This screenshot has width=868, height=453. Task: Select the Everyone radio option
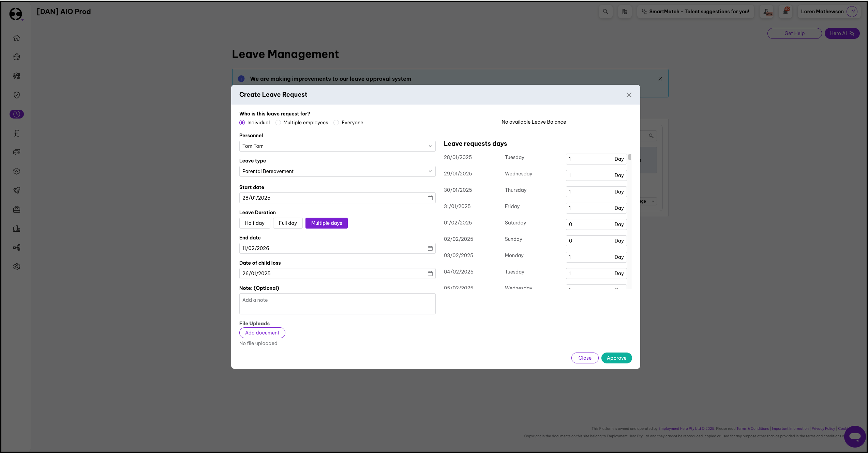(x=336, y=123)
